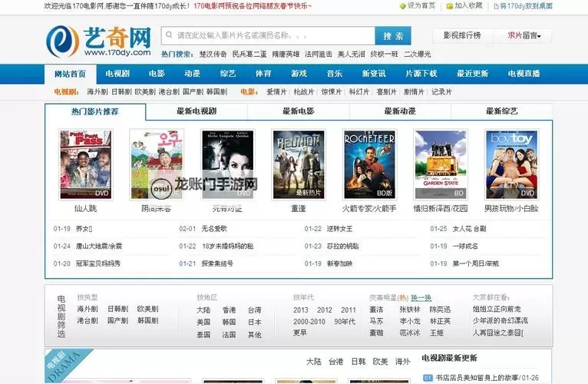Image resolution: width=588 pixels, height=384 pixels.
Task: Filter by 2000-2010 years
Action: pyautogui.click(x=309, y=322)
